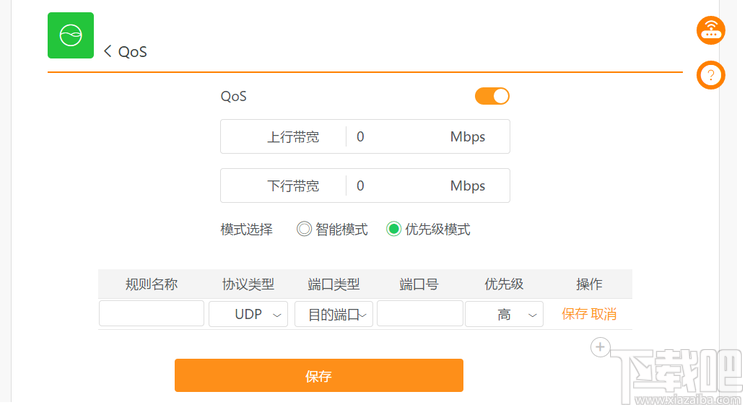
Task: Select the 优先级模式 radio button
Action: coord(394,229)
